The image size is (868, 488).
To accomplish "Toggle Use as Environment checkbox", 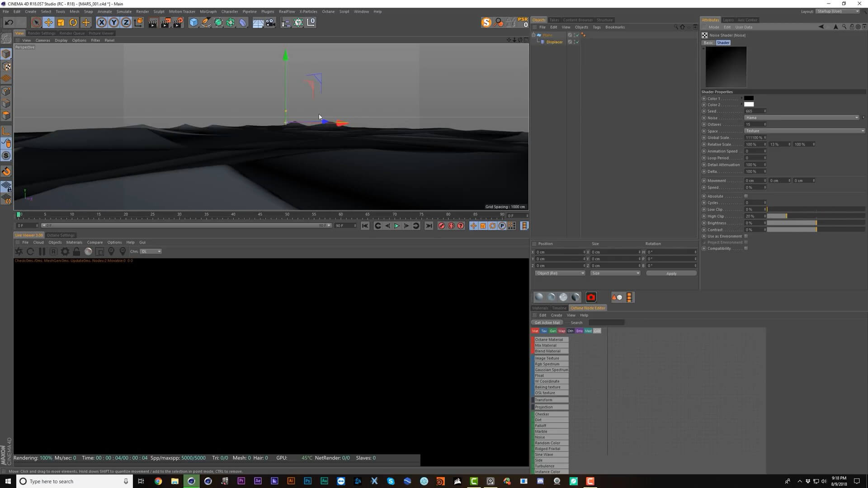I will pyautogui.click(x=746, y=236).
